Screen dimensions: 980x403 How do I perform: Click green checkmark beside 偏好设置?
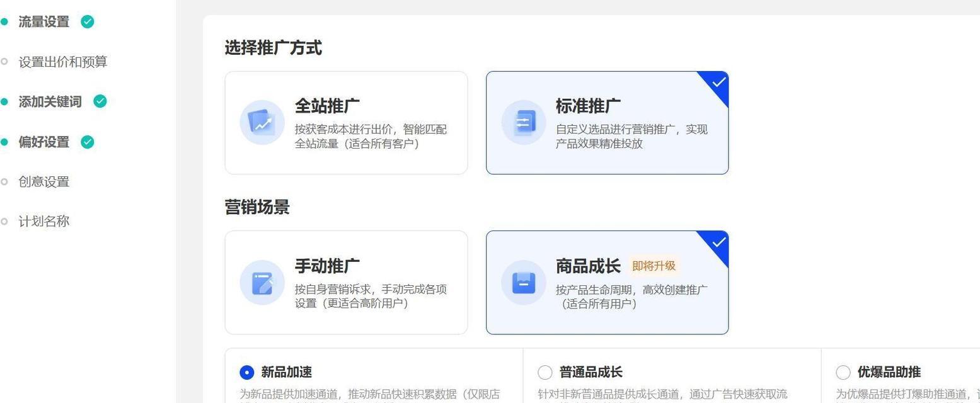click(x=88, y=142)
